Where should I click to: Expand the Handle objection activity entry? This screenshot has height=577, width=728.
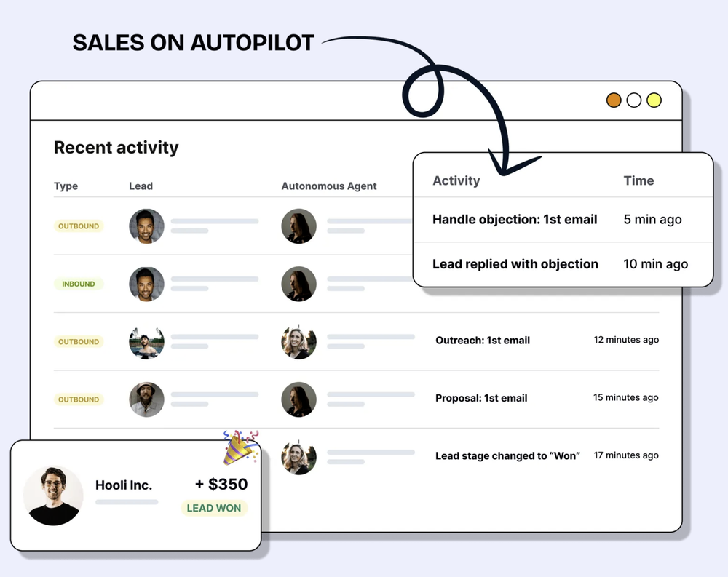click(515, 219)
